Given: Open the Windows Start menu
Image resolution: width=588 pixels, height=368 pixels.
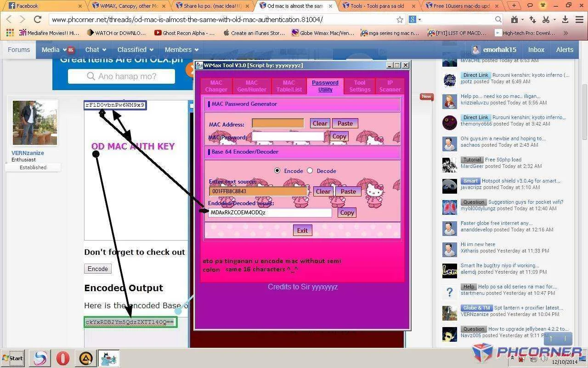Looking at the screenshot, I should [13, 358].
